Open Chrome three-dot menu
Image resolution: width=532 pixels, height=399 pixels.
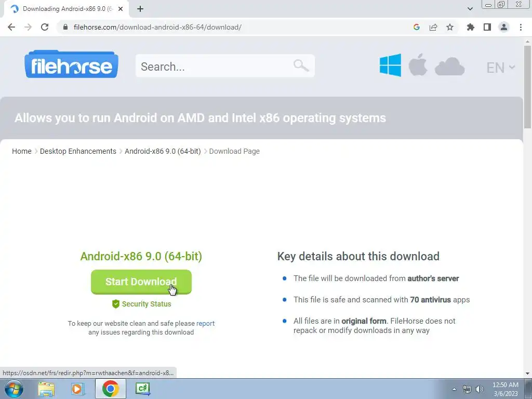521,27
